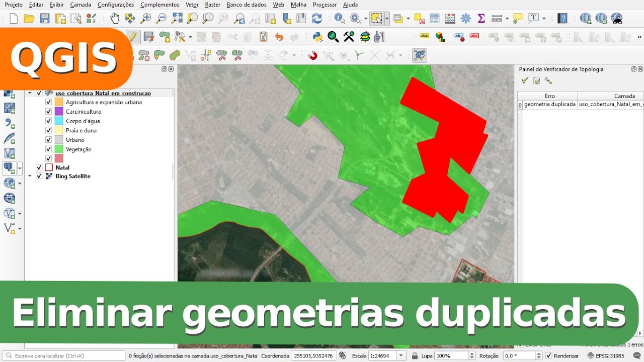The image size is (644, 362).
Task: Click the Map Tips speech bubble icon
Action: click(x=518, y=19)
